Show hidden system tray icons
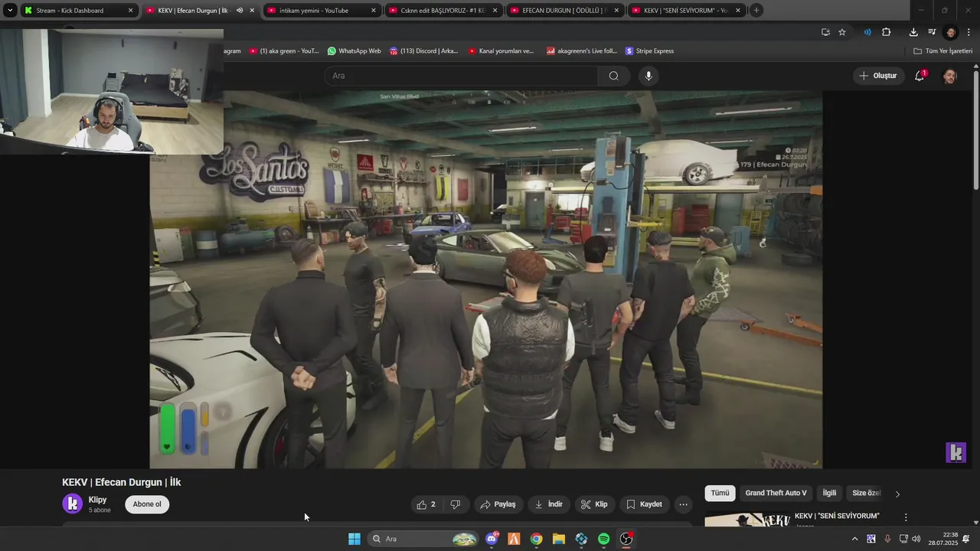This screenshot has width=980, height=551. pos(854,539)
